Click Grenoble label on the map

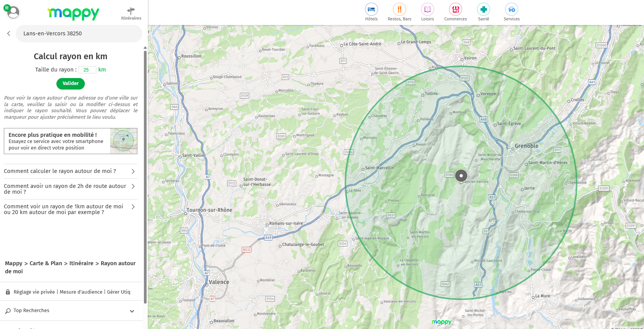(x=527, y=146)
